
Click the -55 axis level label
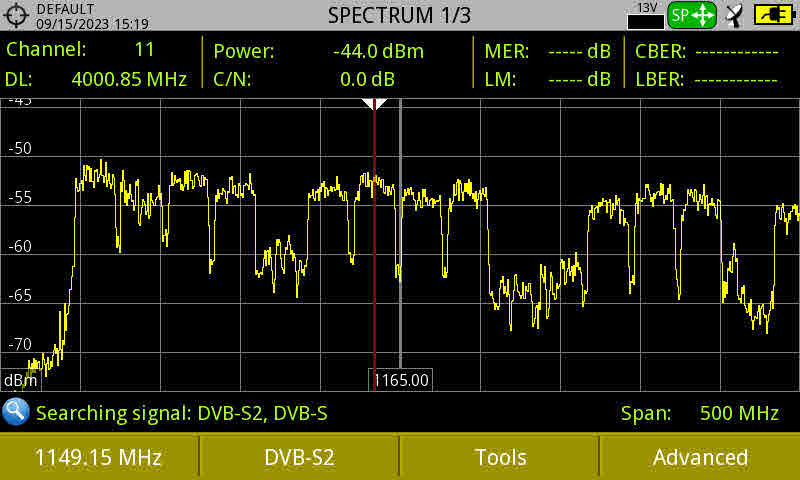[x=20, y=197]
